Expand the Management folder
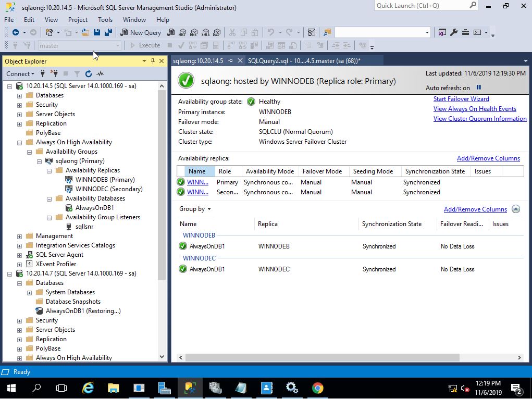 [20, 236]
